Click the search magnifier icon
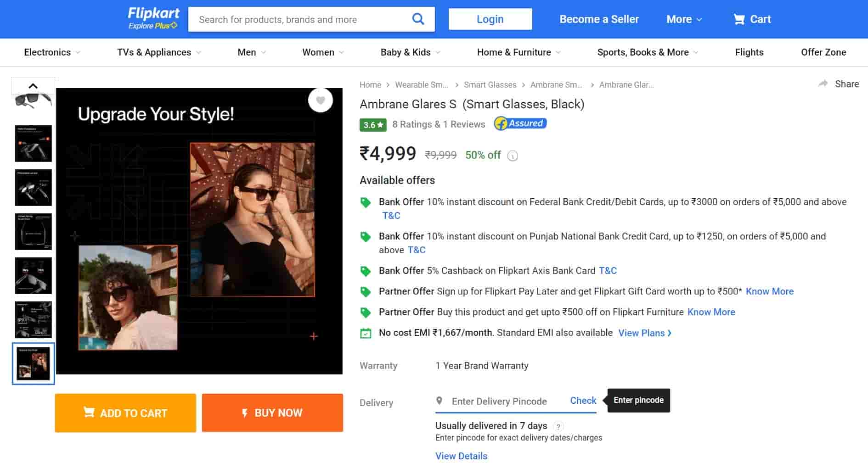 click(x=418, y=19)
